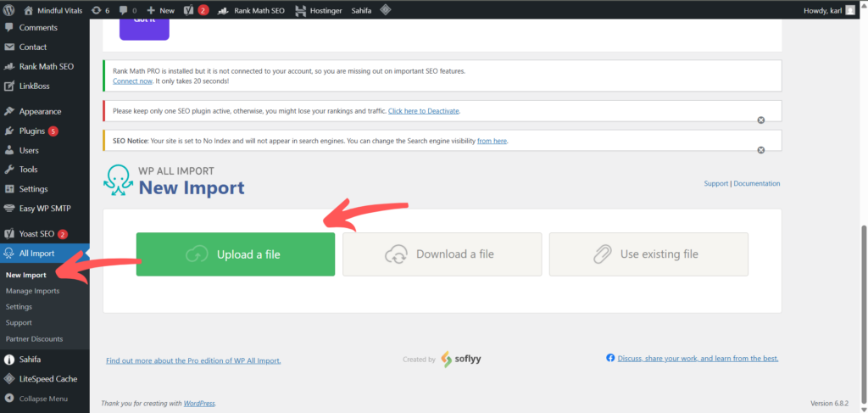868x413 pixels.
Task: Open the Hostinger admin bar menu
Action: coord(319,10)
